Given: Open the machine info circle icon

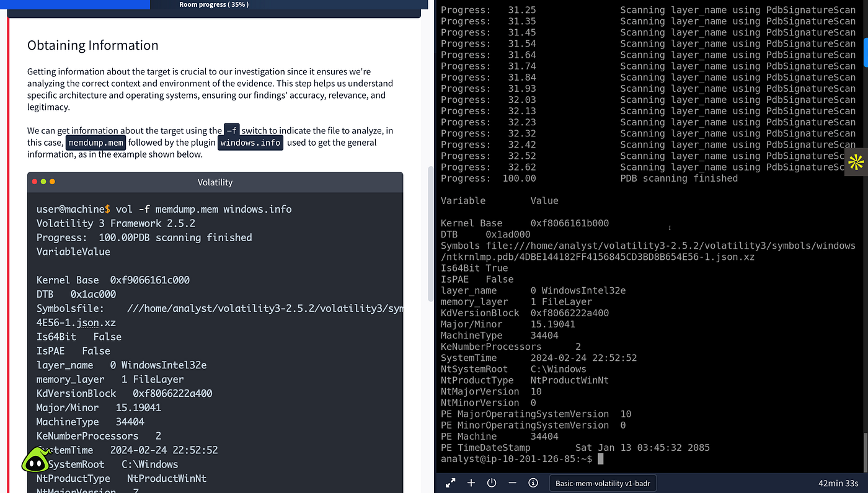Looking at the screenshot, I should pyautogui.click(x=533, y=483).
